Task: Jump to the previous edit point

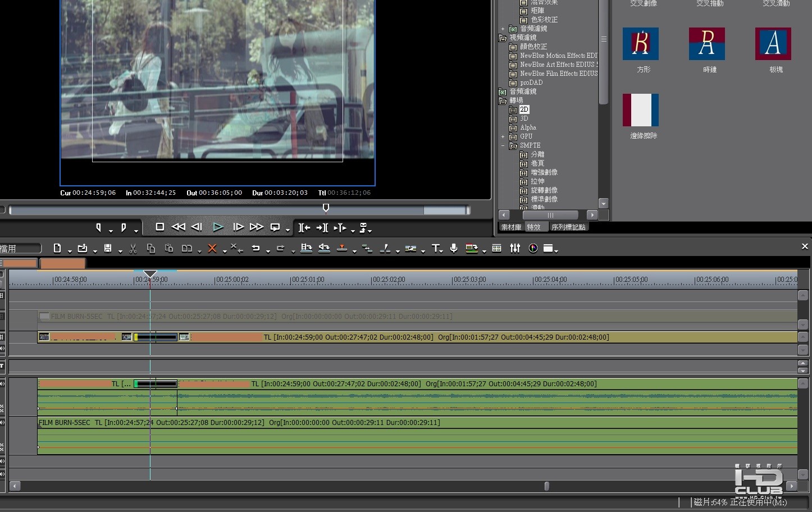Action: click(x=304, y=227)
